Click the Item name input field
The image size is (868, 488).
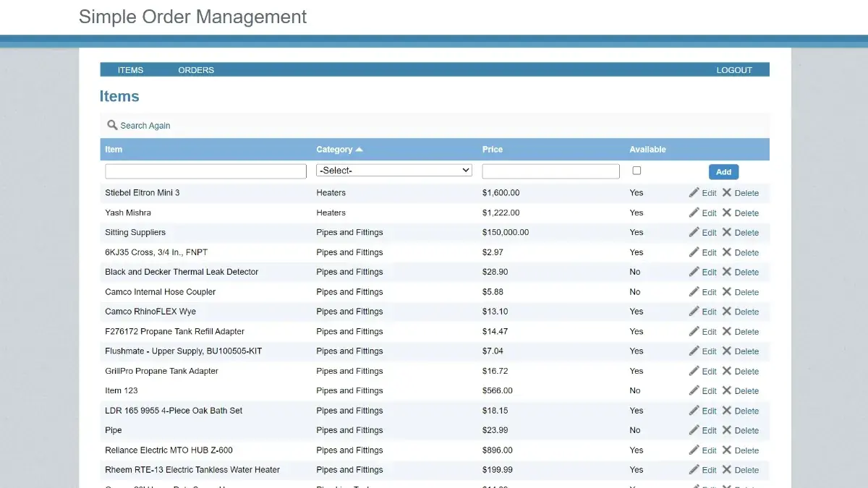pyautogui.click(x=205, y=171)
